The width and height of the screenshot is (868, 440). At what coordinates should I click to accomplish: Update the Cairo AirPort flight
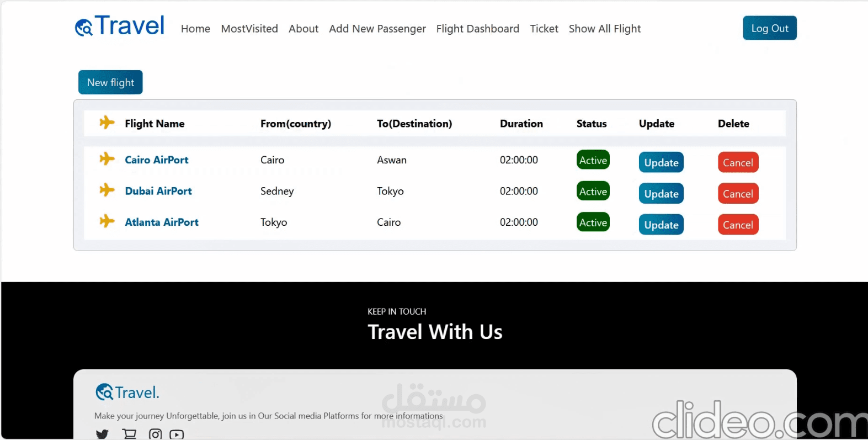coord(661,162)
